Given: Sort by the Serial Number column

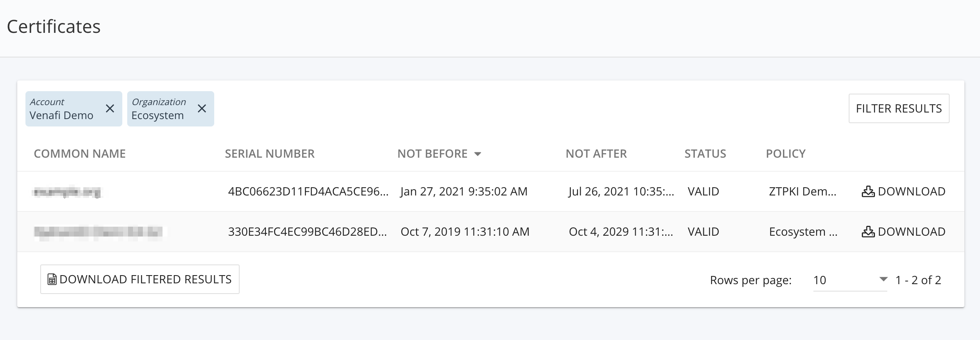Looking at the screenshot, I should click(270, 154).
